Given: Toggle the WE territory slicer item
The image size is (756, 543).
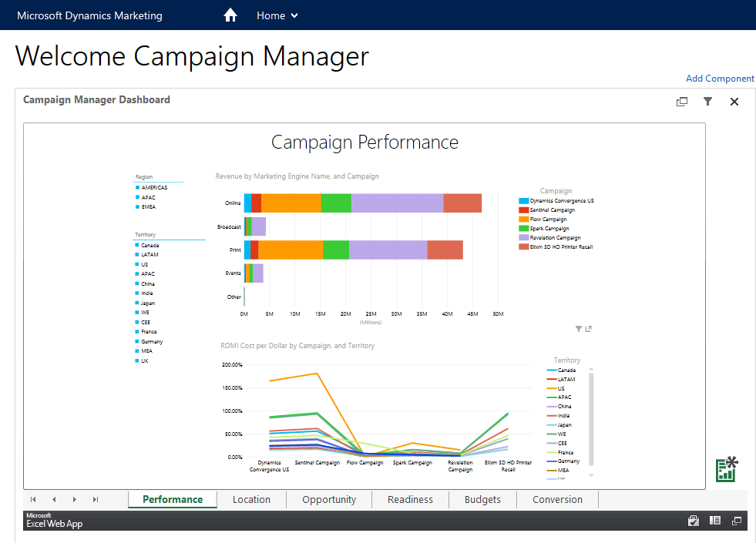Looking at the screenshot, I should pyautogui.click(x=143, y=312).
